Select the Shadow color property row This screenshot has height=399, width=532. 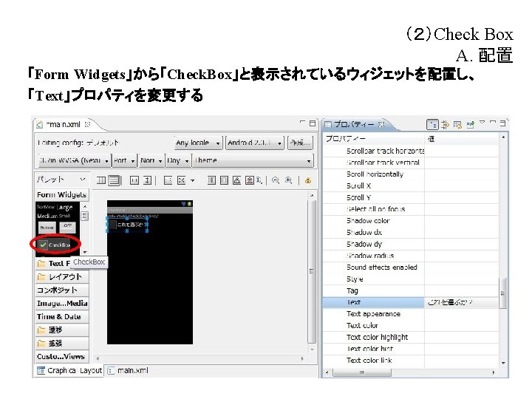pyautogui.click(x=410, y=221)
